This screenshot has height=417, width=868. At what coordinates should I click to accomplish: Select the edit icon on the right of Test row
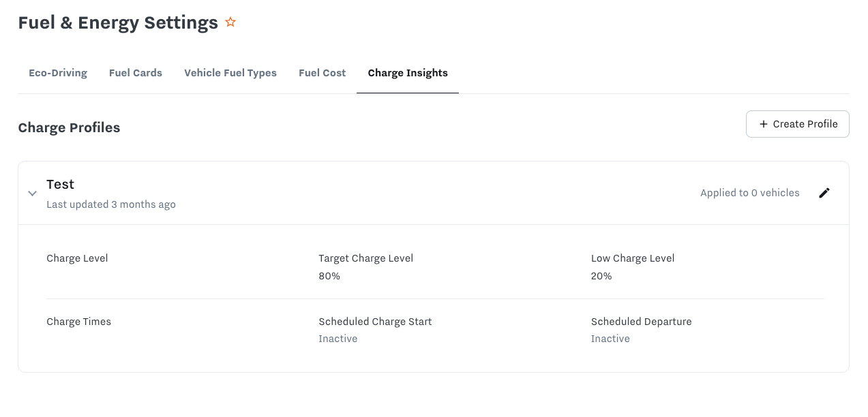click(824, 193)
